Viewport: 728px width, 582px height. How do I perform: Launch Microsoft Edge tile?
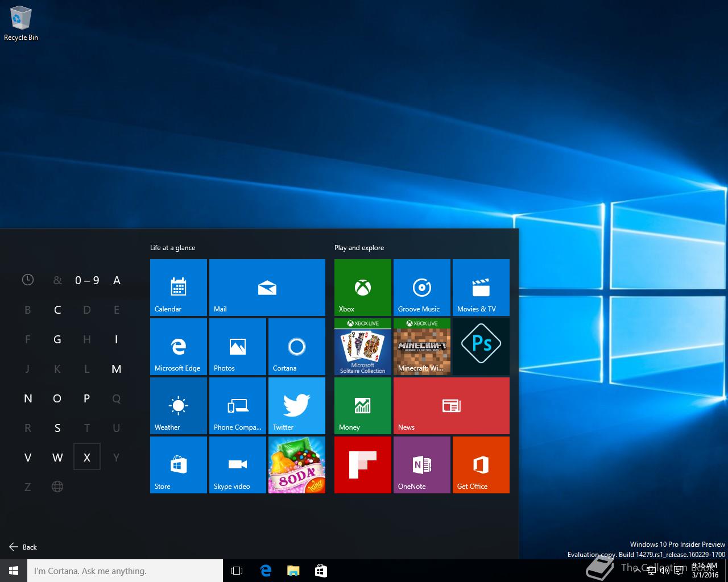pos(179,347)
